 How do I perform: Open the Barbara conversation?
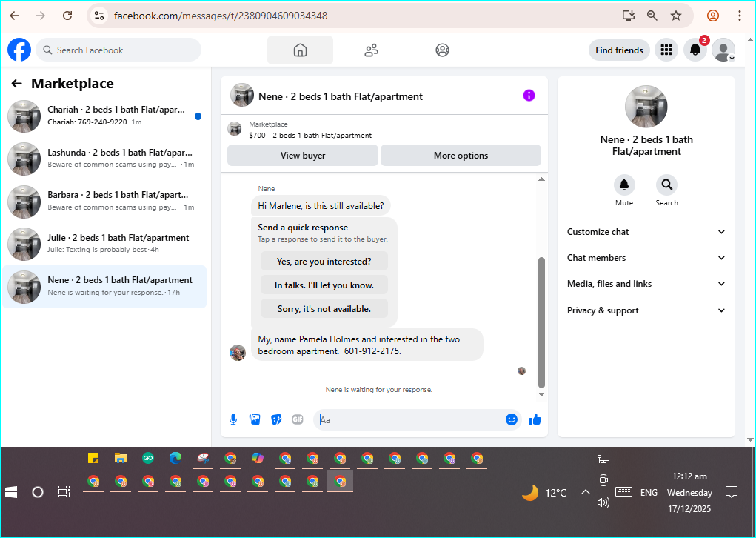point(104,202)
